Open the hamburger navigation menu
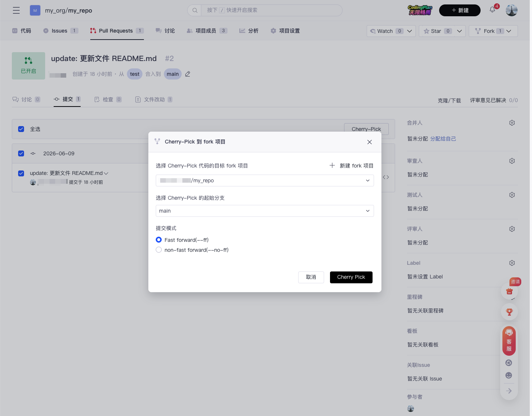This screenshot has width=532, height=416. click(16, 10)
